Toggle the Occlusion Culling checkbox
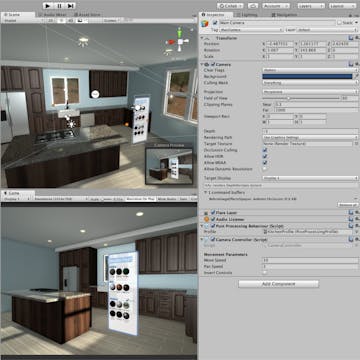 (x=265, y=150)
